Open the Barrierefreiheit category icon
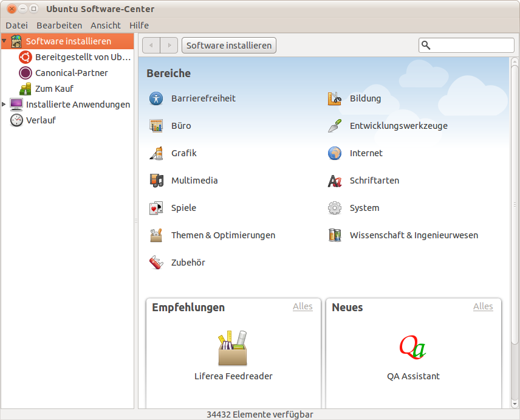 pos(156,98)
